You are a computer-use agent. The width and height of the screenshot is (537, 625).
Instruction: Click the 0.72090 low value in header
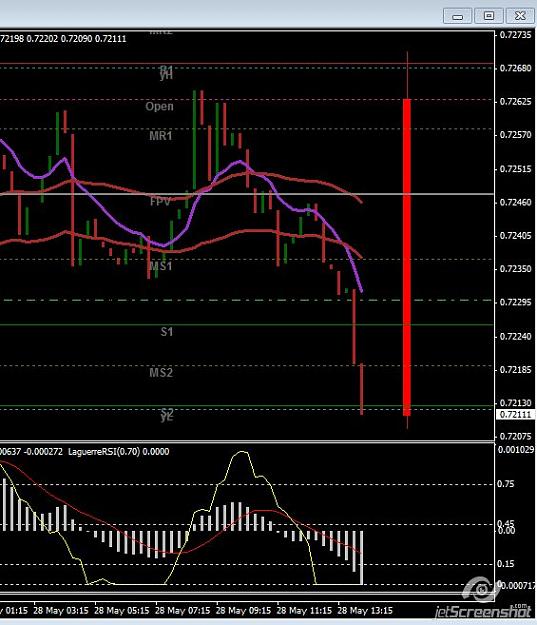[x=76, y=39]
